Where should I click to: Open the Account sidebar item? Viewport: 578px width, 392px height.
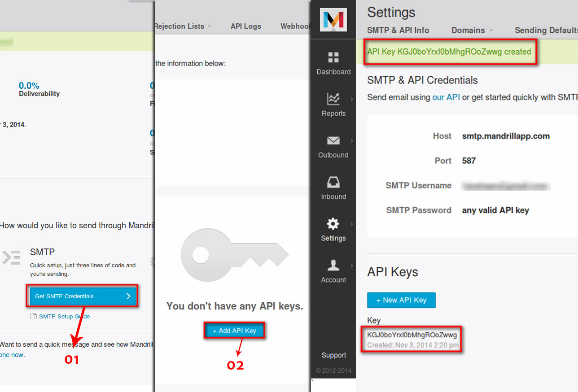click(x=333, y=272)
